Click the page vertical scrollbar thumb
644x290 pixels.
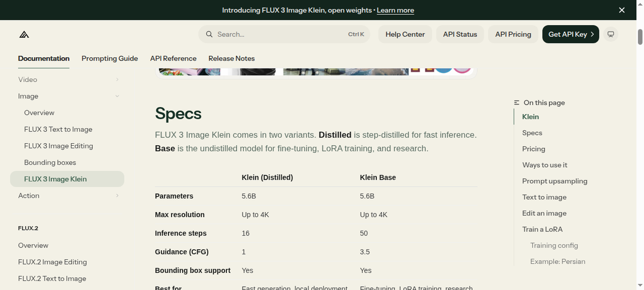click(x=640, y=37)
